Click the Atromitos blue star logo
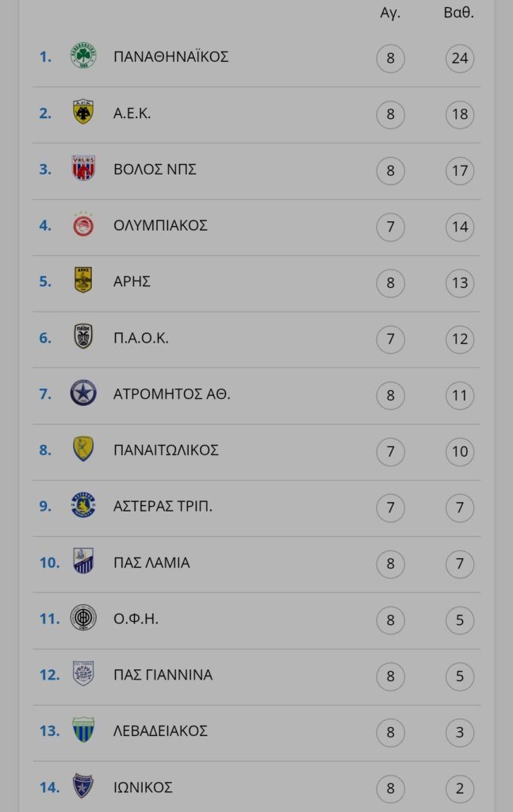513x812 pixels. 82,393
